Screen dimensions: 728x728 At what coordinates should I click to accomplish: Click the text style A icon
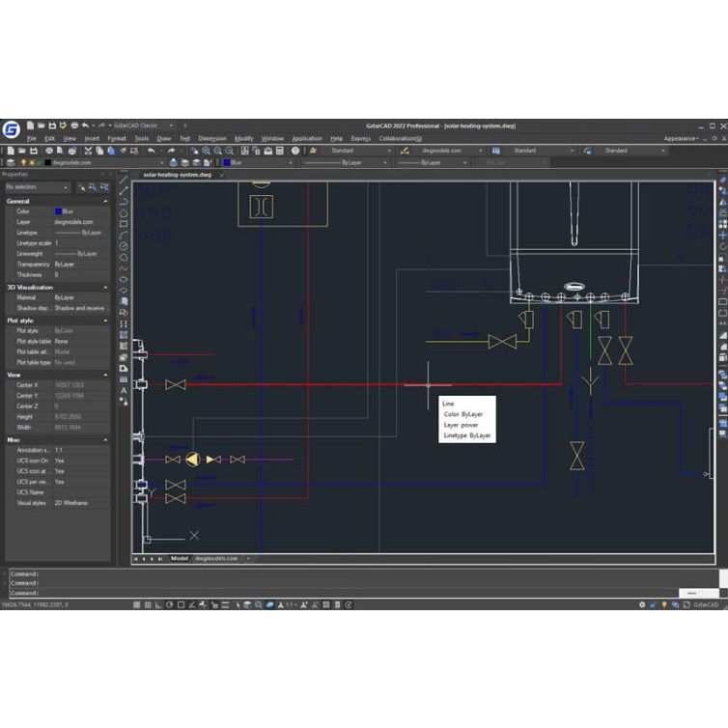coord(314,151)
